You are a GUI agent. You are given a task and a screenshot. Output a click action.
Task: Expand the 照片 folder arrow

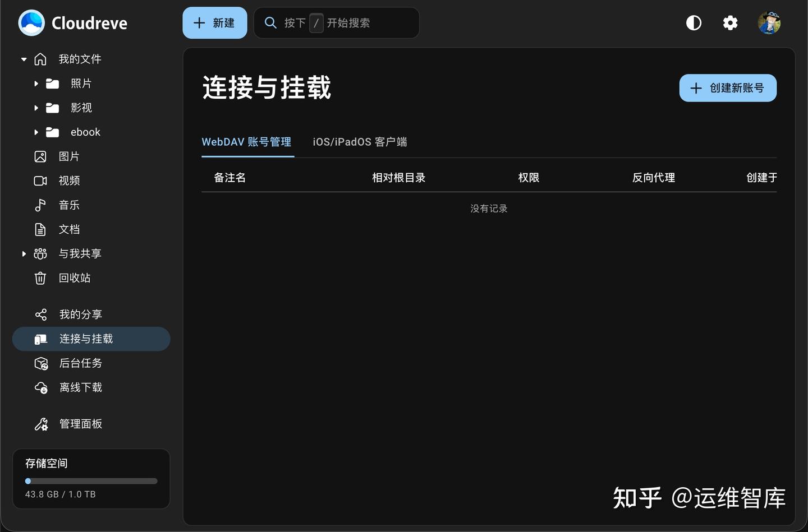(36, 84)
